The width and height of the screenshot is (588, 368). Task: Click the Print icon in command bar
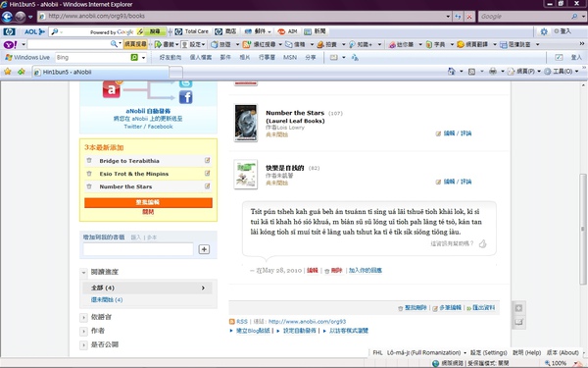pyautogui.click(x=493, y=72)
